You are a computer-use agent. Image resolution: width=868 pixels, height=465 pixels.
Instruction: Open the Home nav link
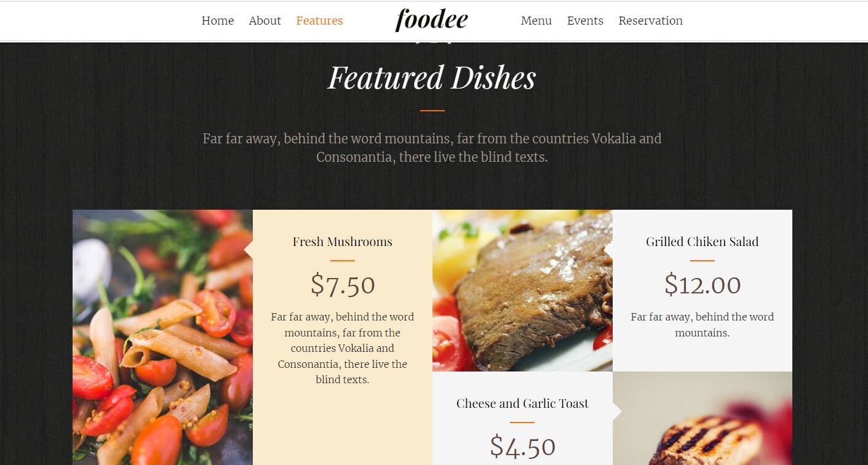(x=218, y=20)
